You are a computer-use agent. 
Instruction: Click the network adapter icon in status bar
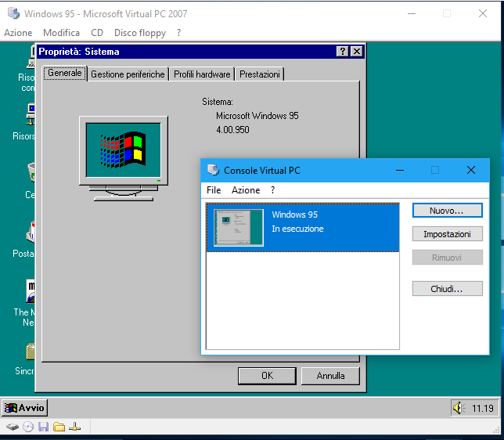(x=75, y=427)
